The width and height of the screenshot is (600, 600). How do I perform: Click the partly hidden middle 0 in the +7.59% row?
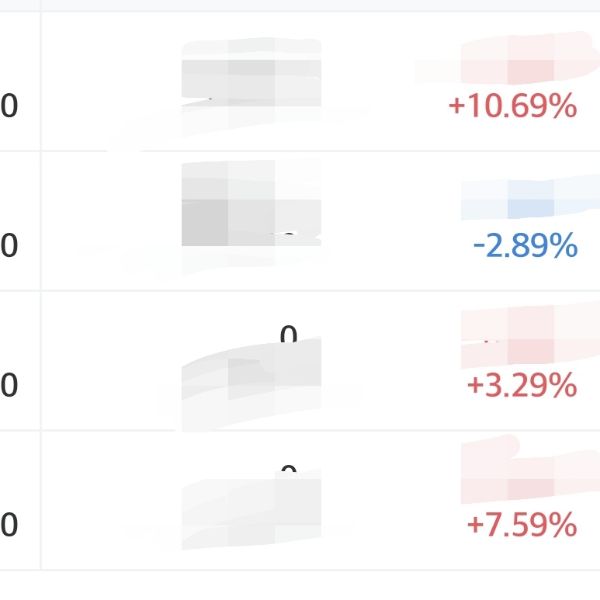coord(289,472)
